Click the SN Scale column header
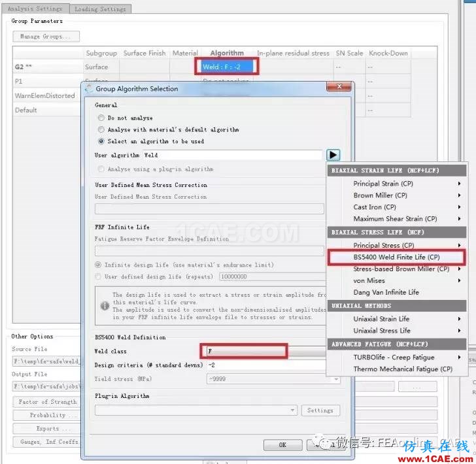The width and height of the screenshot is (476, 464). pos(349,53)
